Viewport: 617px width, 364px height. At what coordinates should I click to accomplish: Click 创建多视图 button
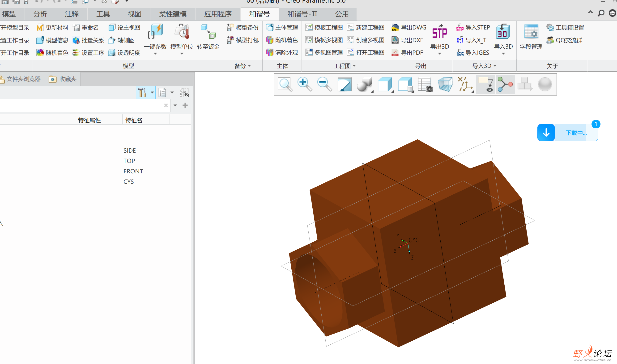(x=366, y=40)
